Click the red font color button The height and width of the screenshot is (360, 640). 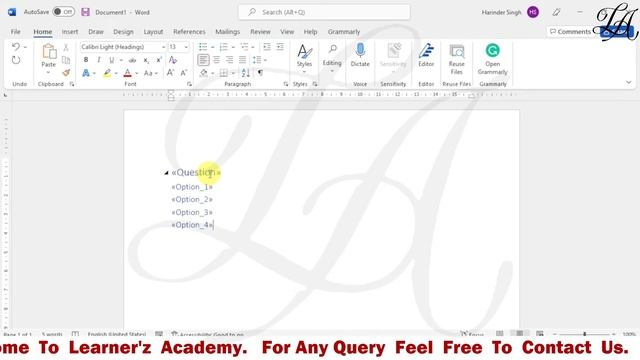click(x=127, y=73)
